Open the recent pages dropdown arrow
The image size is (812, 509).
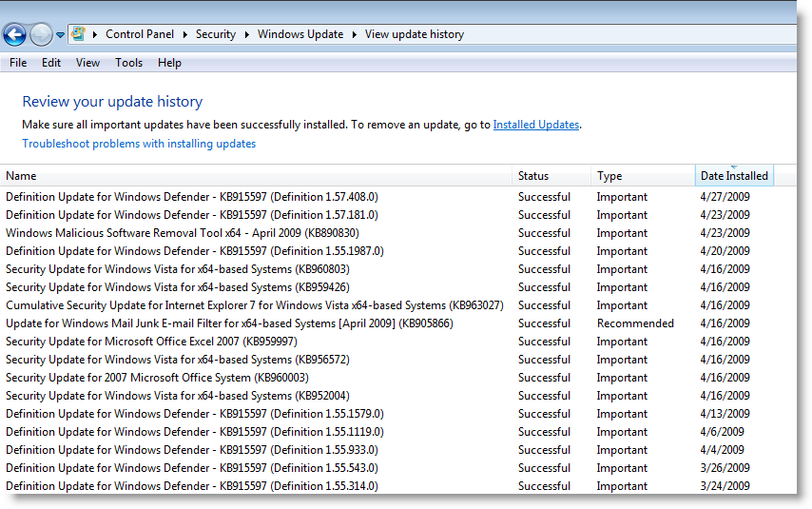point(60,35)
